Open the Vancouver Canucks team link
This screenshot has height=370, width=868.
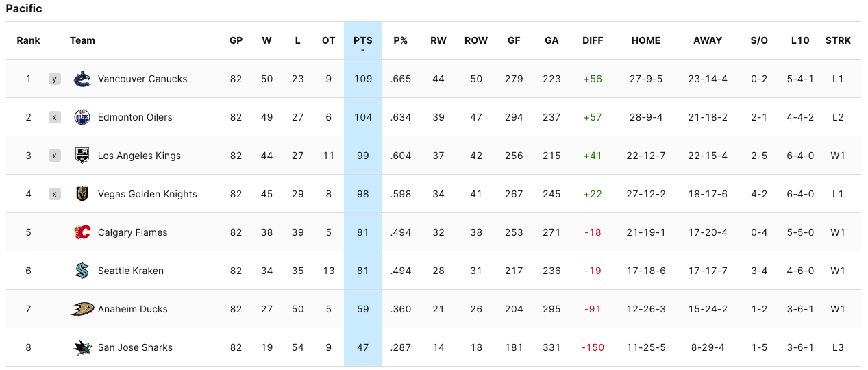pos(142,79)
